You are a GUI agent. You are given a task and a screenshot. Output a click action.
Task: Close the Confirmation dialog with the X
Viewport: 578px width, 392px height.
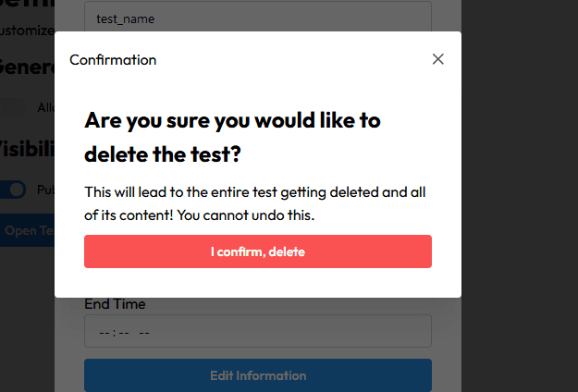[x=438, y=59]
